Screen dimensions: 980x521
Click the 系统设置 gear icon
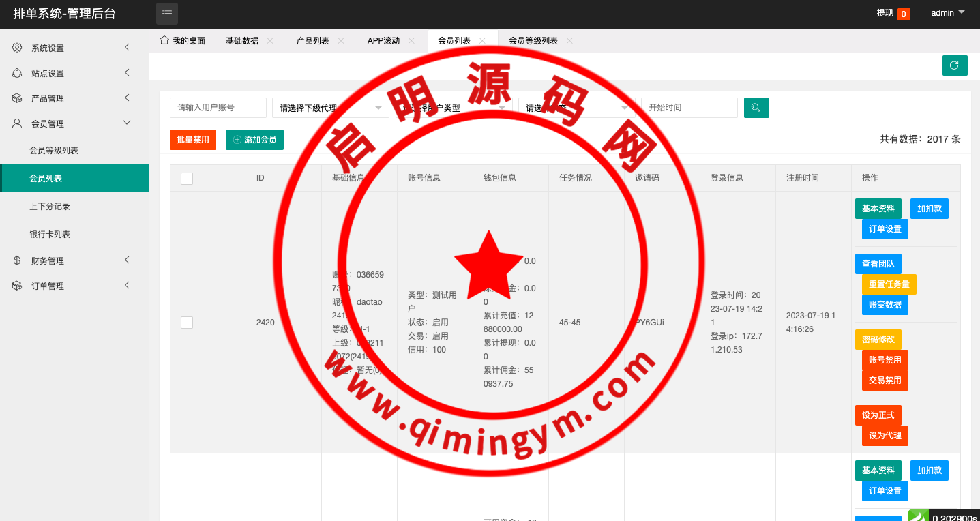point(17,48)
